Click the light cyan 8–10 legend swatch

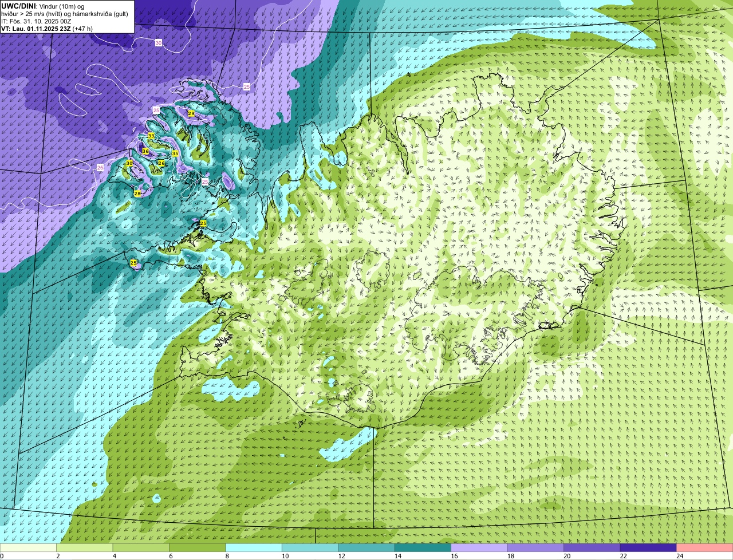click(x=254, y=548)
